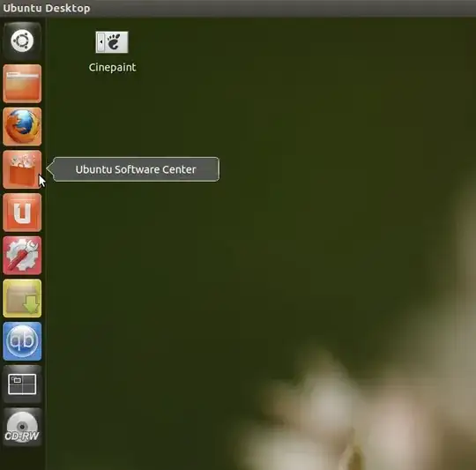
Task: Launch qBittorrent from the launcher
Action: (x=22, y=341)
